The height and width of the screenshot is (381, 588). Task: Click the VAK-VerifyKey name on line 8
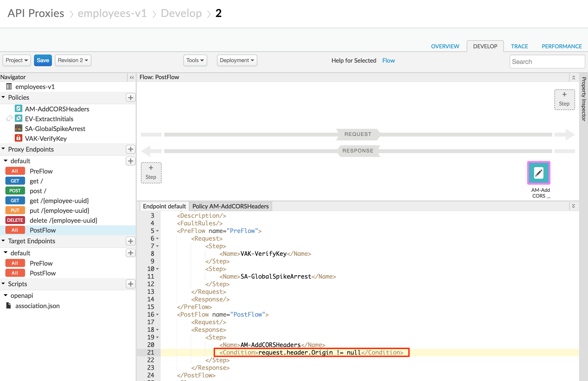coord(263,254)
